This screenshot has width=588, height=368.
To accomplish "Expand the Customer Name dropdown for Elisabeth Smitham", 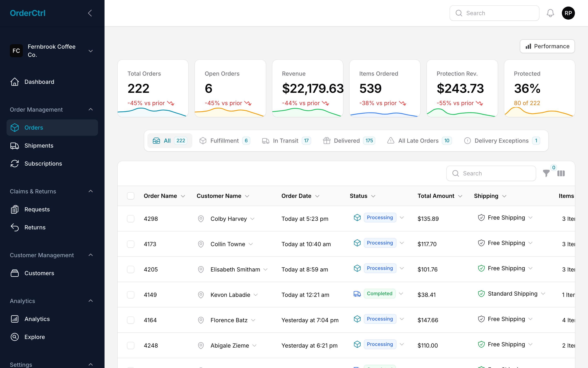I will pyautogui.click(x=265, y=269).
